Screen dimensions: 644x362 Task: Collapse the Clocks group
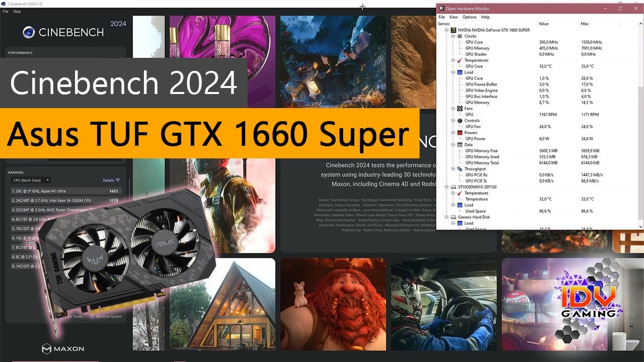[453, 36]
